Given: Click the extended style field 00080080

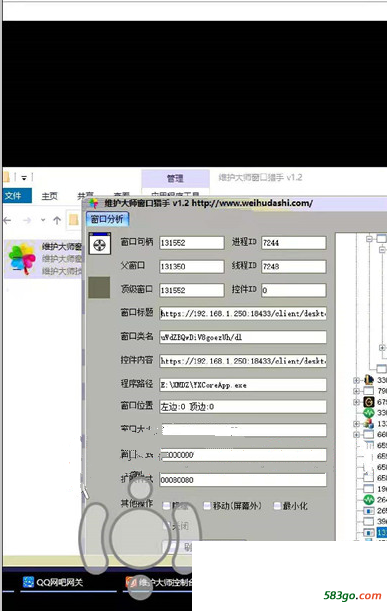Looking at the screenshot, I should 243,480.
